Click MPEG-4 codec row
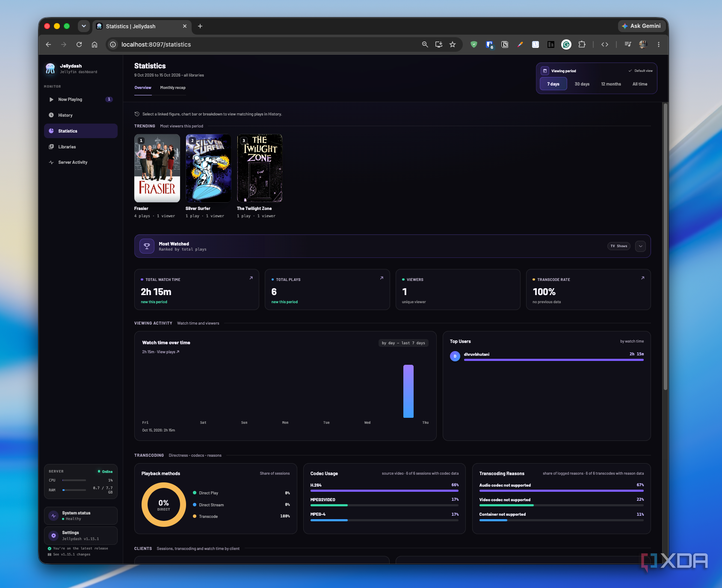 [384, 517]
